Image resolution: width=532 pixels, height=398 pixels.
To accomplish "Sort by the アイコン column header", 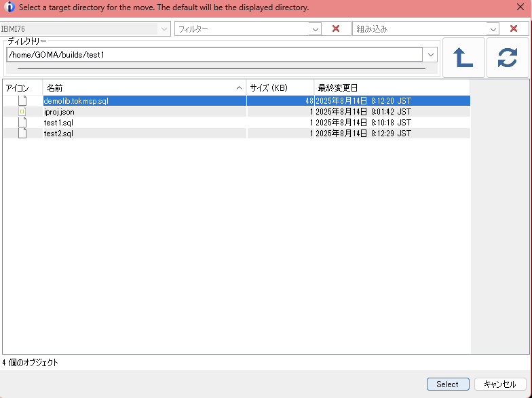I will coord(23,88).
